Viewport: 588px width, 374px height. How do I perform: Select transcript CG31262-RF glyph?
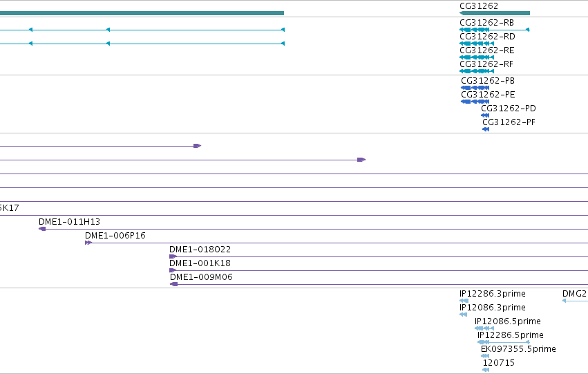click(477, 71)
